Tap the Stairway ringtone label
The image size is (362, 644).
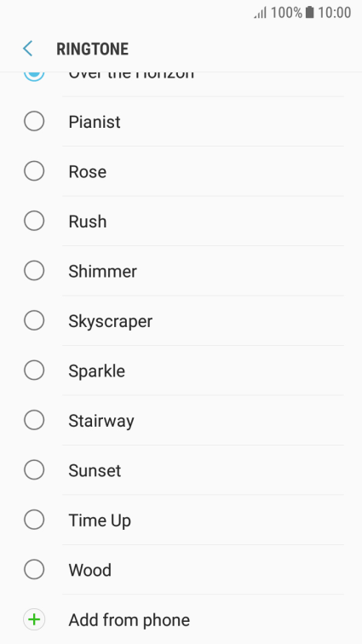pyautogui.click(x=101, y=421)
